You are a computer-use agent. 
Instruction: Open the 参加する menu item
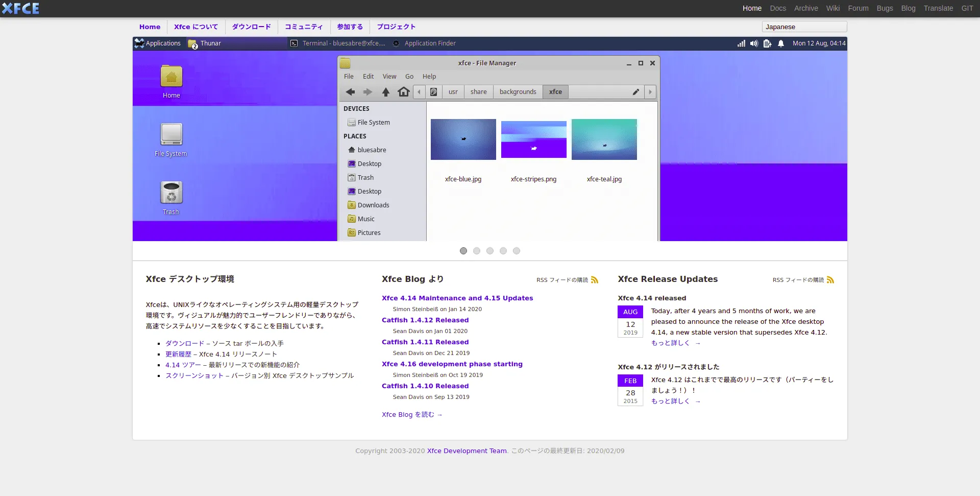point(350,27)
